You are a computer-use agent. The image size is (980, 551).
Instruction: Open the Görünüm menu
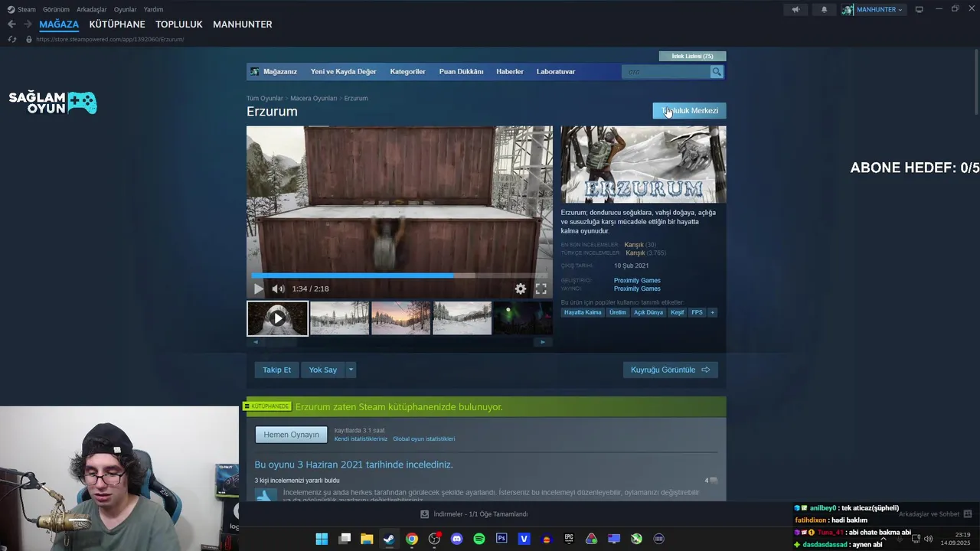56,9
